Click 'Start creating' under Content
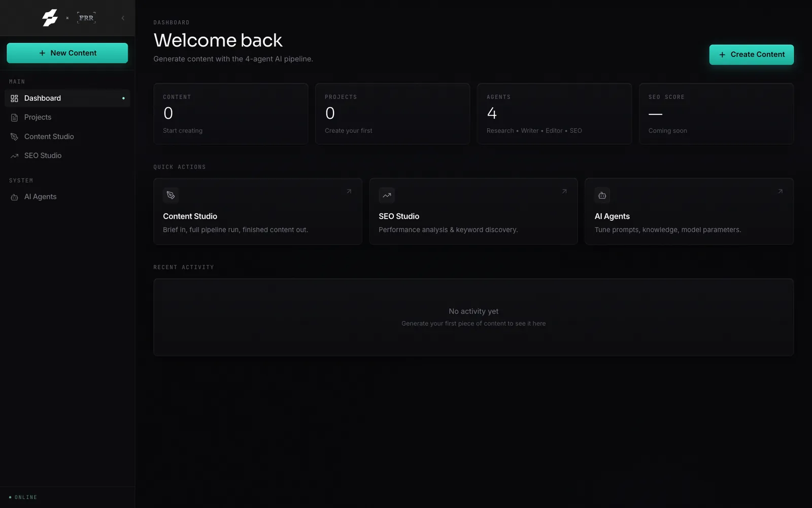 [x=183, y=131]
